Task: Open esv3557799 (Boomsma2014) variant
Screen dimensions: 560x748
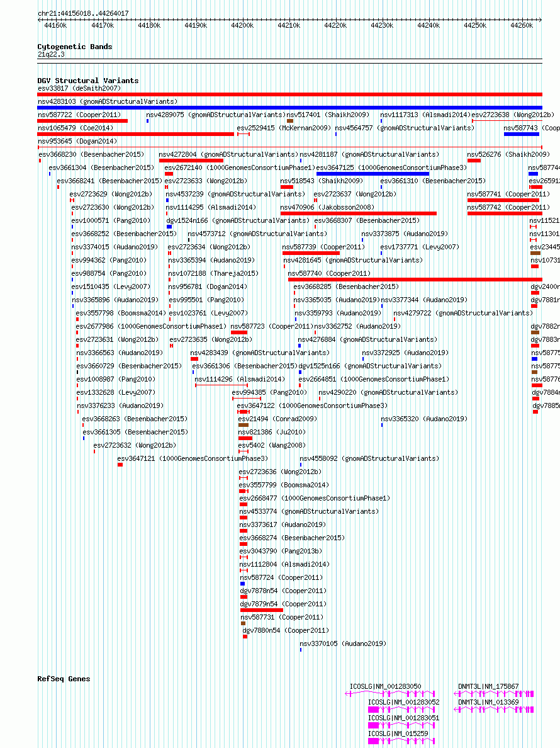Action: point(284,485)
